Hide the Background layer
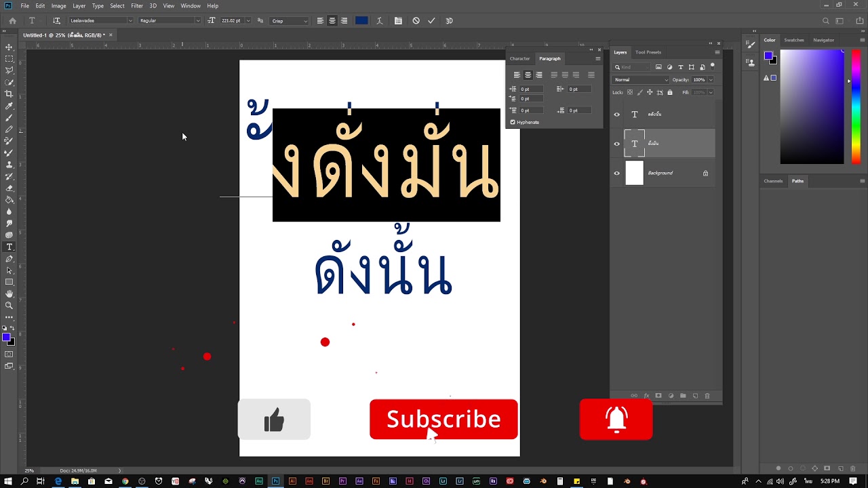 click(x=617, y=173)
